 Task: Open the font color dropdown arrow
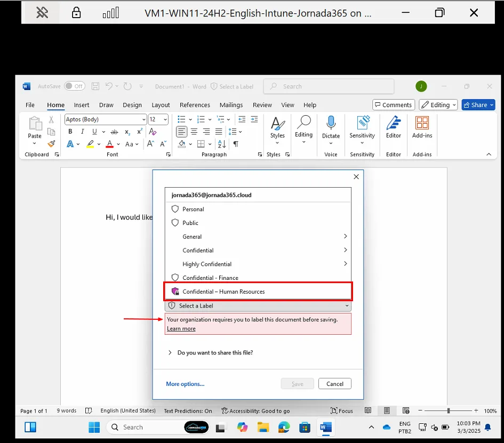[x=118, y=144]
